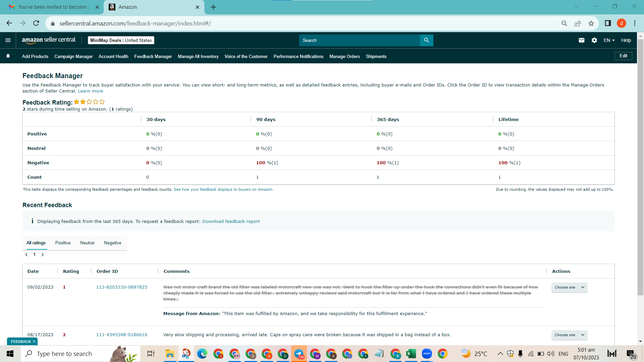Open Campaign Manager
The width and height of the screenshot is (644, 362).
click(73, 56)
